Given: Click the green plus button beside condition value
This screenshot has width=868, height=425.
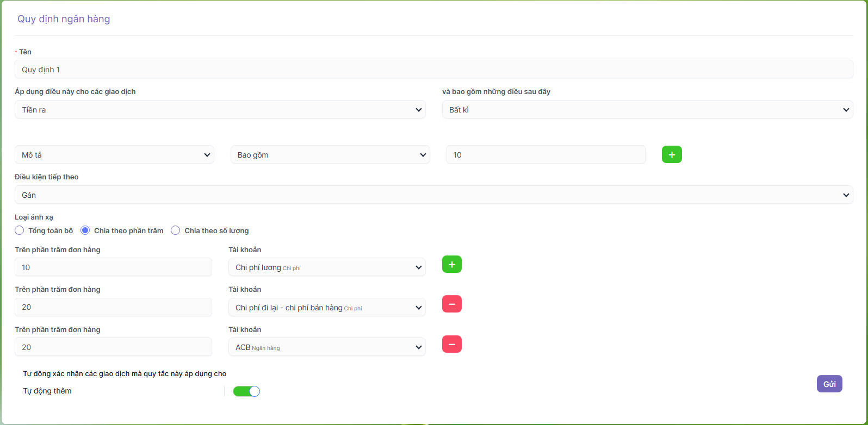Looking at the screenshot, I should (x=672, y=155).
